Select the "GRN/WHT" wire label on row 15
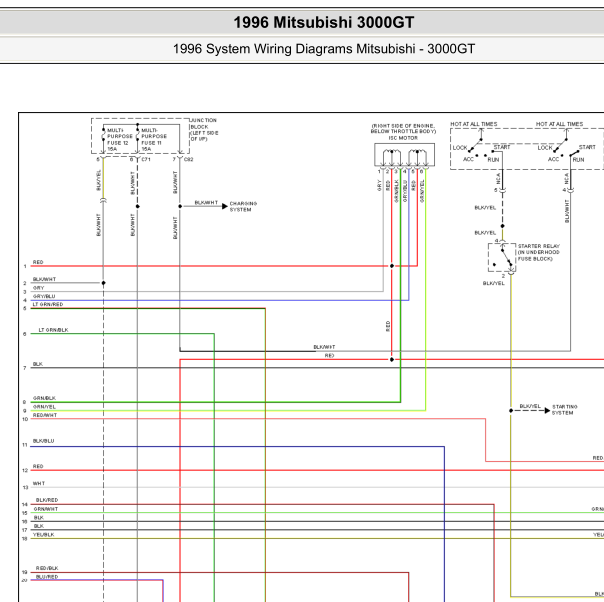604x602 pixels. tap(45, 509)
